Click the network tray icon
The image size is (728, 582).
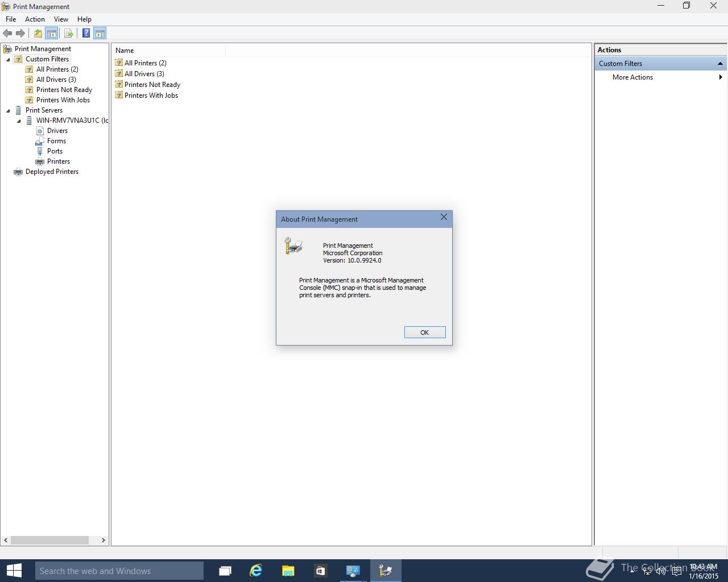(x=647, y=571)
